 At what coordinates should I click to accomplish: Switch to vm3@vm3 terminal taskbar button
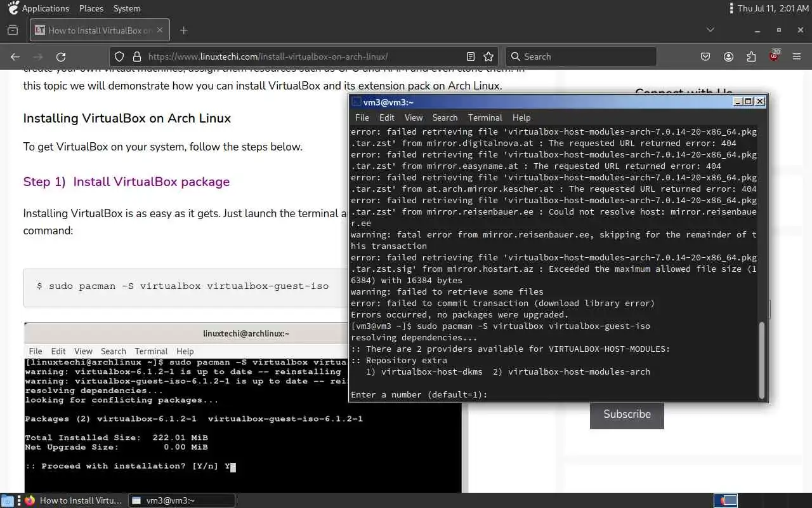(182, 500)
